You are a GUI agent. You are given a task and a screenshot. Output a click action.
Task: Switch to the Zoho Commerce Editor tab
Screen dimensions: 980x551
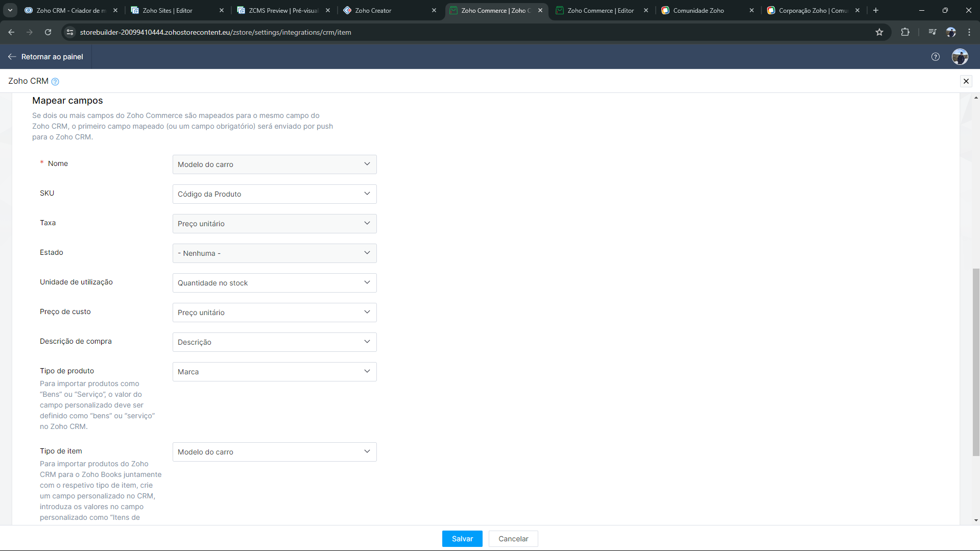[601, 10]
